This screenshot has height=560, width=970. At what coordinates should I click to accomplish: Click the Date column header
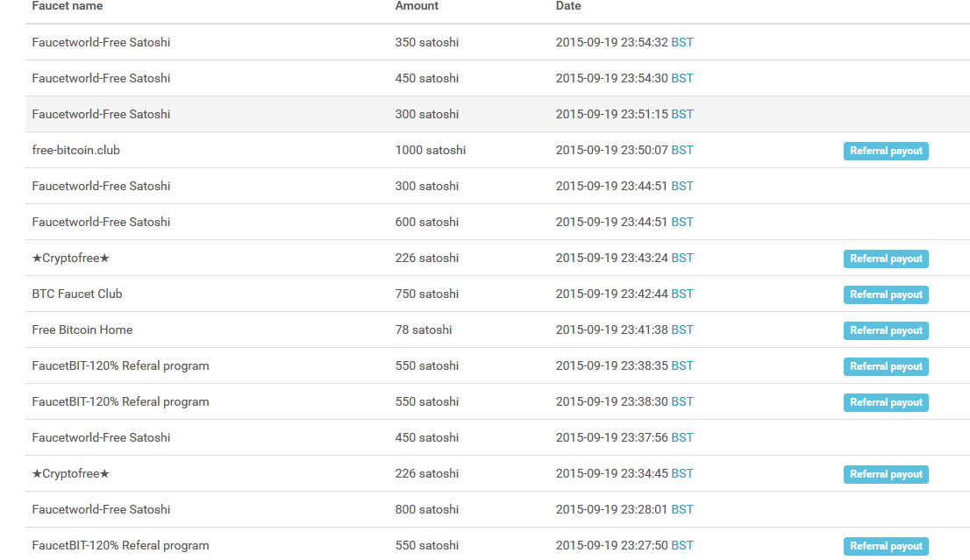click(568, 5)
